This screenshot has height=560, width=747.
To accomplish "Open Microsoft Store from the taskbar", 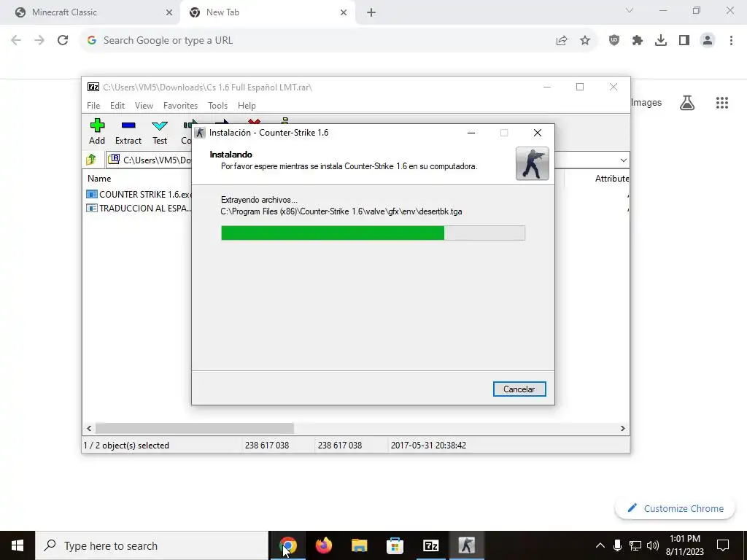I will click(395, 545).
